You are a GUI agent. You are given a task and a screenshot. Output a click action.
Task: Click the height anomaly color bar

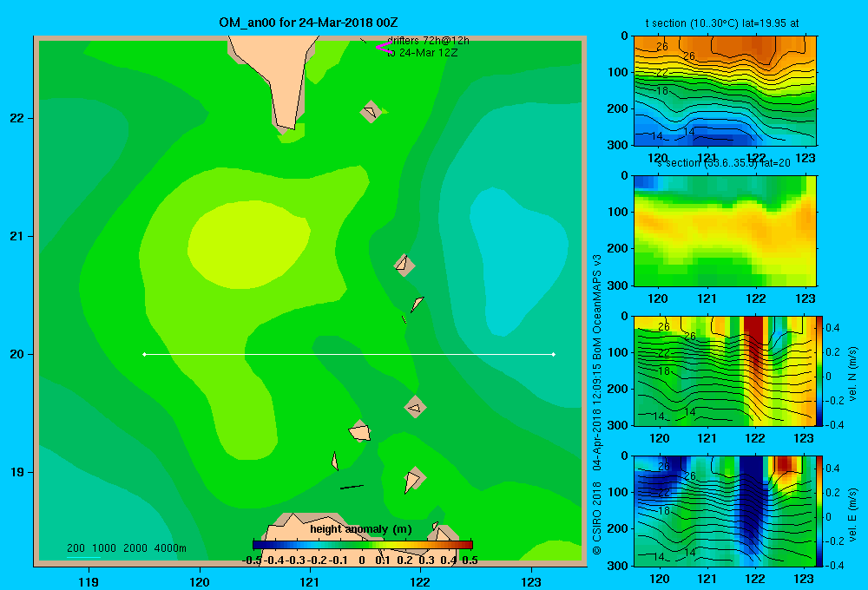point(363,545)
